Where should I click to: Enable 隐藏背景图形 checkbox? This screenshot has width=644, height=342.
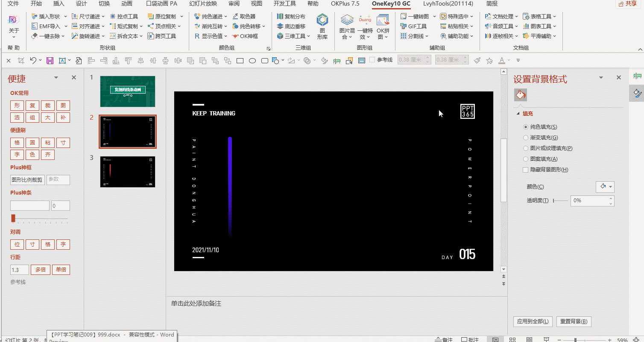coord(525,170)
